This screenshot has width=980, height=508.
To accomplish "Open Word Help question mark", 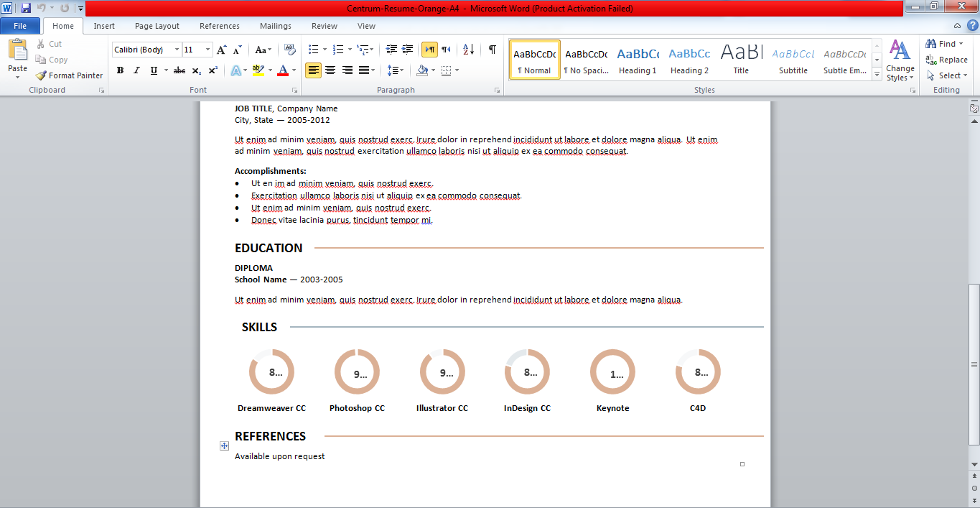I will (972, 25).
